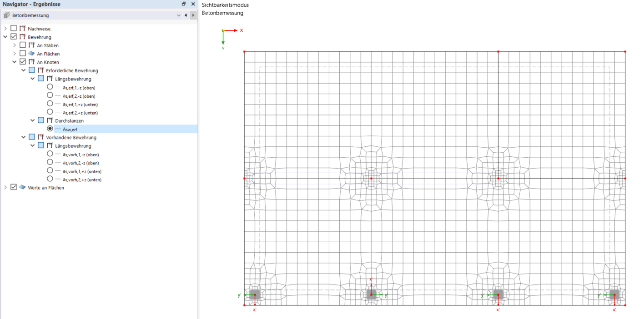The image size is (644, 319).
Task: Select the Asw,erf result entry
Action: tap(69, 129)
